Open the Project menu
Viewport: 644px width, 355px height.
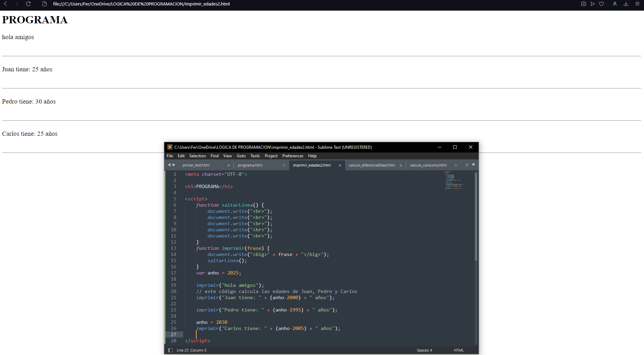(271, 156)
